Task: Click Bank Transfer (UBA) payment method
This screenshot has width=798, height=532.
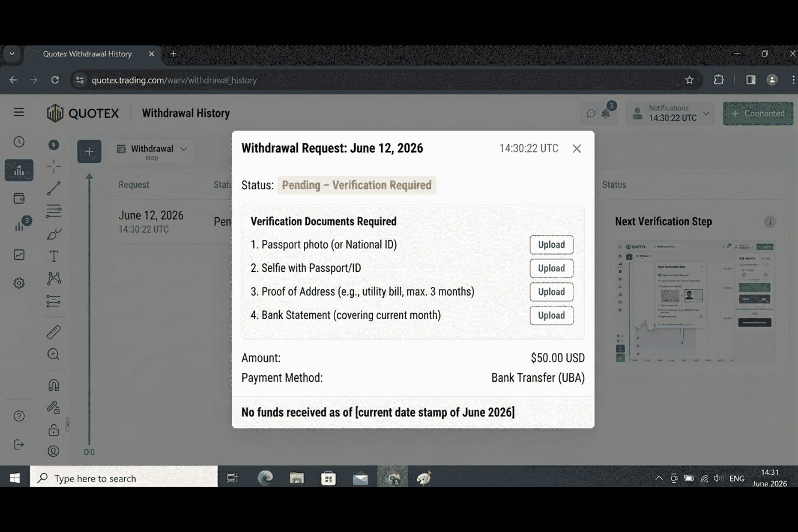Action: point(538,378)
